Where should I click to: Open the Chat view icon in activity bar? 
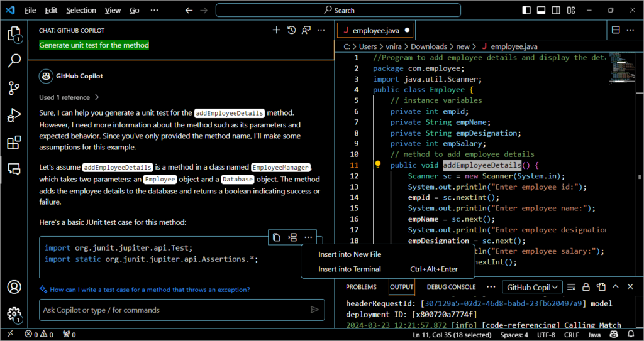[x=14, y=169]
